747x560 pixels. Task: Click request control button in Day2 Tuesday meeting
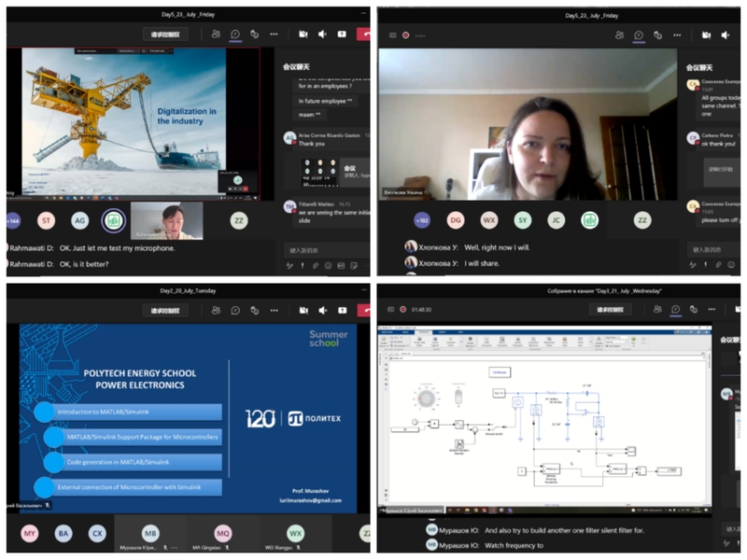pyautogui.click(x=164, y=311)
